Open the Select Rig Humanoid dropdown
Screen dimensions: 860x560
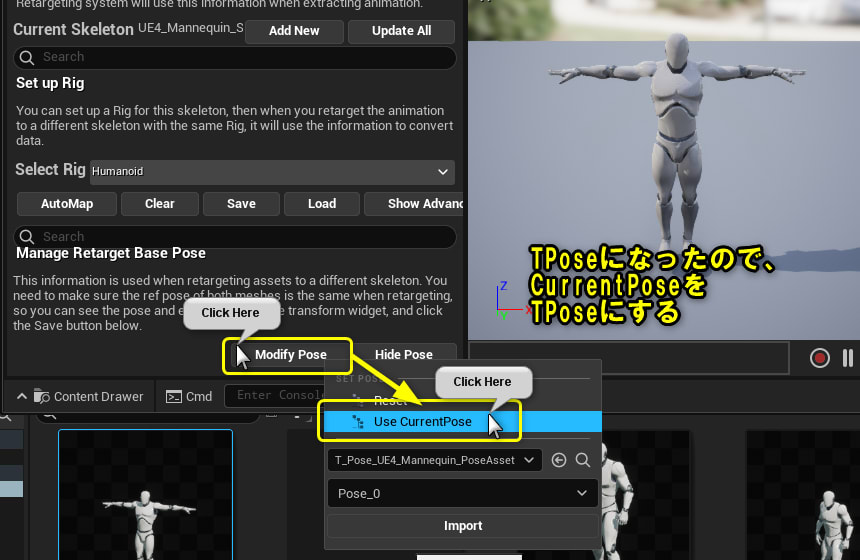point(272,172)
